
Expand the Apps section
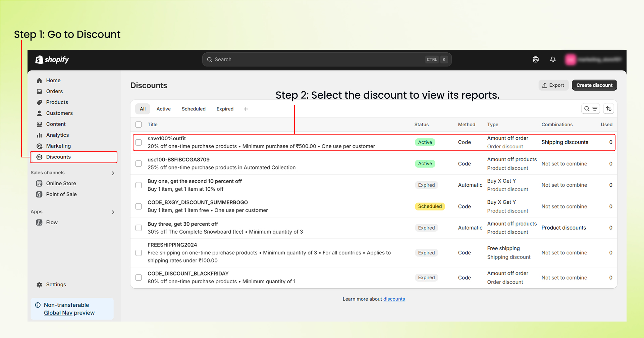click(x=113, y=212)
